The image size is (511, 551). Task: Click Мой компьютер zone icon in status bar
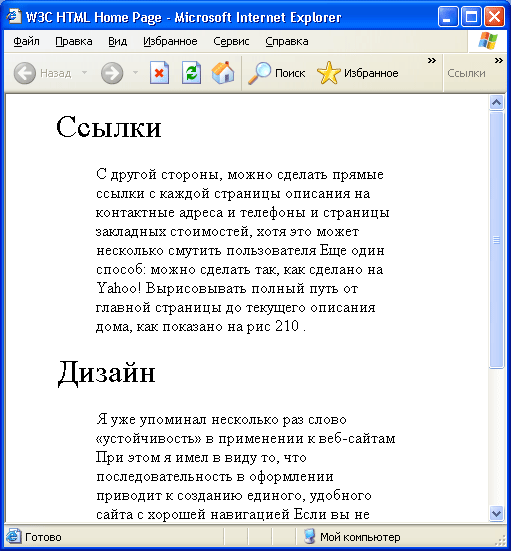[x=309, y=537]
